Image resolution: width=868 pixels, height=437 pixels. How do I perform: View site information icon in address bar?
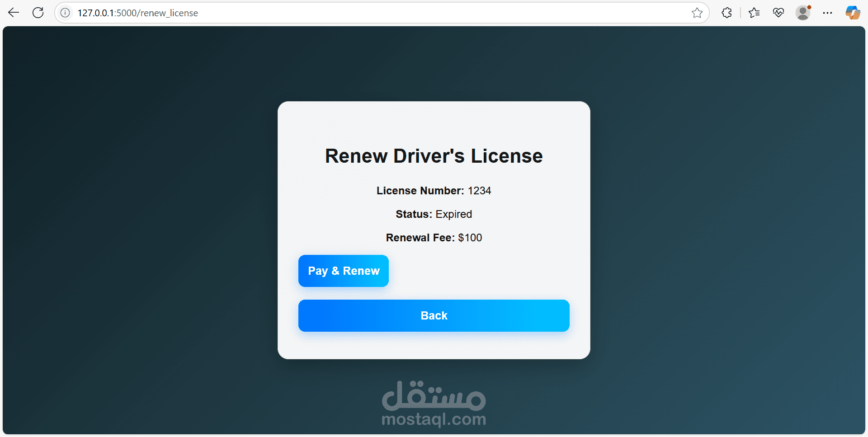pos(65,13)
